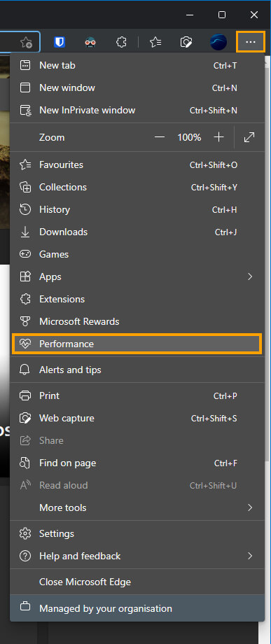Click the Find on page icon
Image resolution: width=271 pixels, height=644 pixels.
[x=25, y=463]
